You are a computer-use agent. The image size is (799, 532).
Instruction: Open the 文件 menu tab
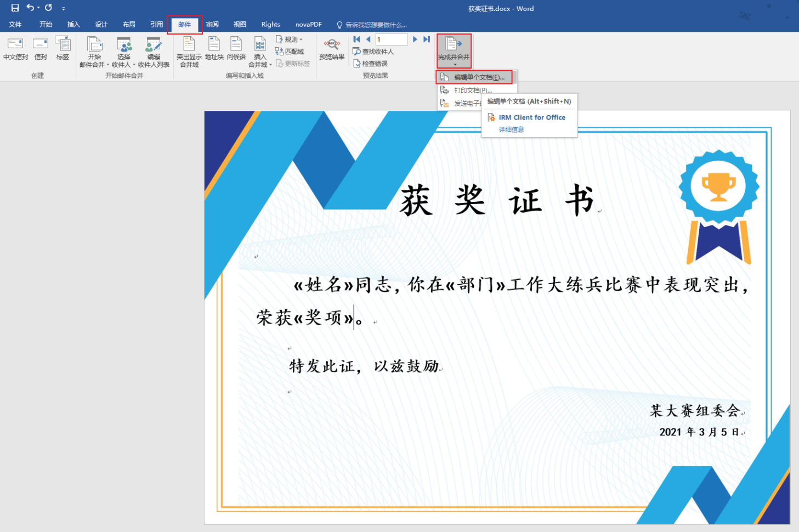point(15,25)
